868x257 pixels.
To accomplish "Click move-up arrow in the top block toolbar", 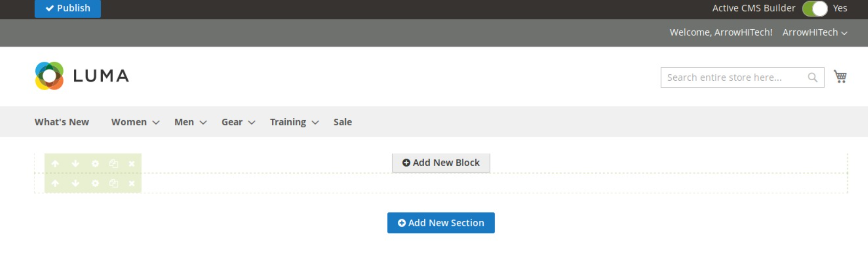I will tap(55, 164).
